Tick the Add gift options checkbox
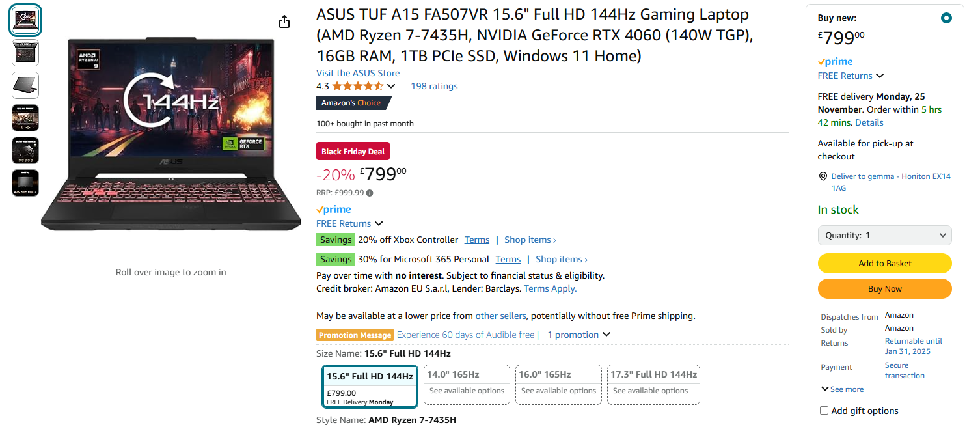980x427 pixels. pos(824,411)
